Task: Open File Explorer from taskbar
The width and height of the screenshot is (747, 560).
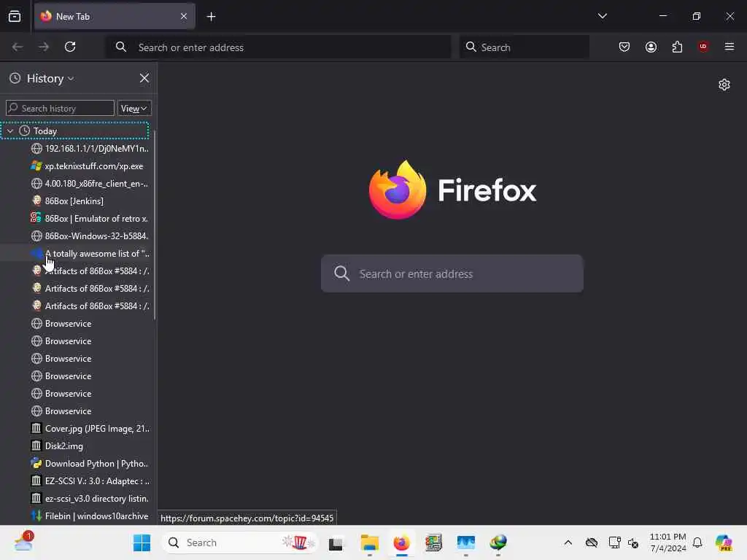Action: (x=369, y=542)
